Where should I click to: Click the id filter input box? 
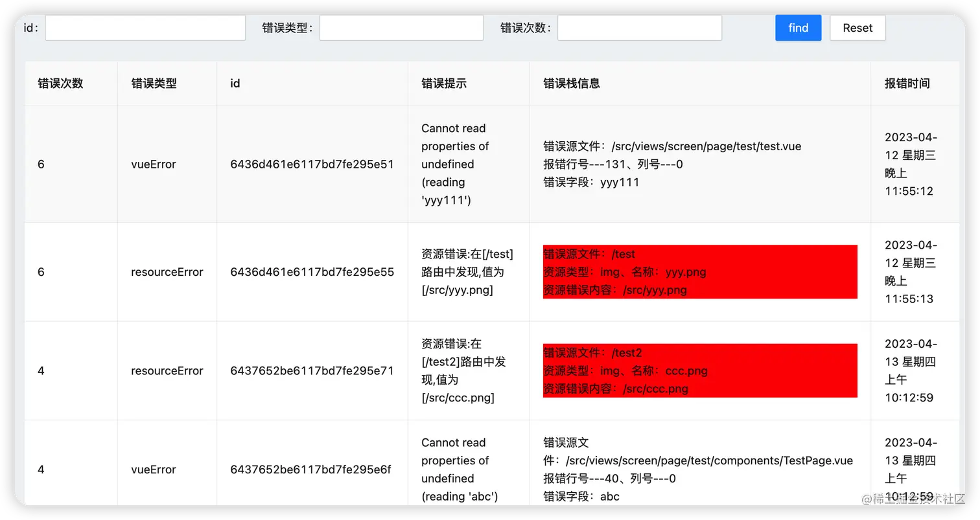click(145, 28)
